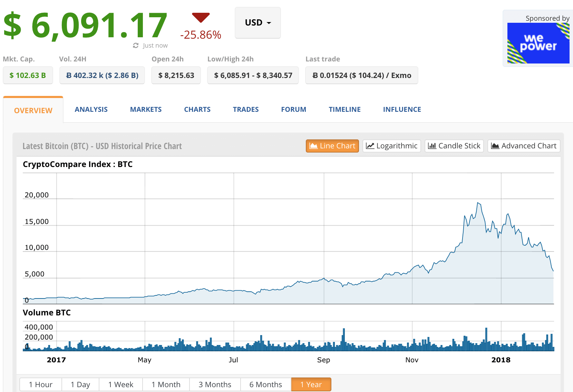The image size is (573, 392).
Task: Select the 1 Week time range
Action: click(120, 384)
